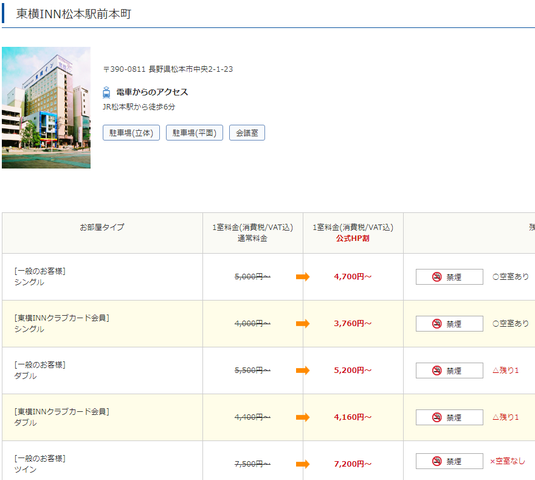Screen dimensions: 535x480
Task: Click the 駐車場(平面) tag button
Action: (194, 133)
